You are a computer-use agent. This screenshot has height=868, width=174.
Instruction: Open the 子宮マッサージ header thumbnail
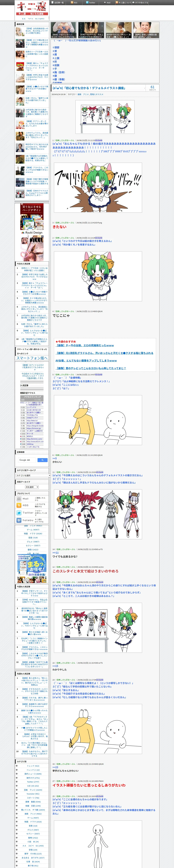click(64, 30)
